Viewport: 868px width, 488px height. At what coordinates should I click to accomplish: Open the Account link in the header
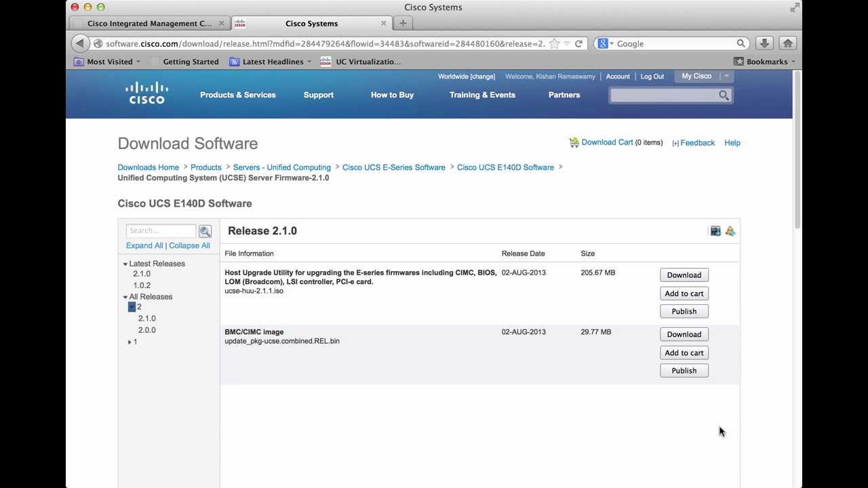pyautogui.click(x=618, y=77)
